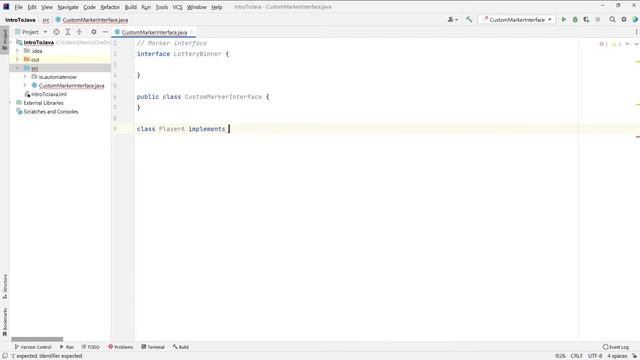Image resolution: width=640 pixels, height=360 pixels.
Task: Open the Terminal tool window
Action: point(153,347)
